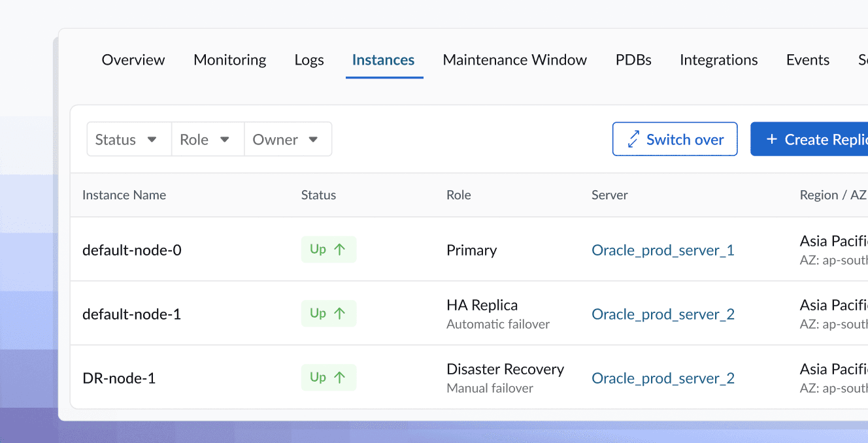Click the plus icon on Create Replica

(772, 139)
